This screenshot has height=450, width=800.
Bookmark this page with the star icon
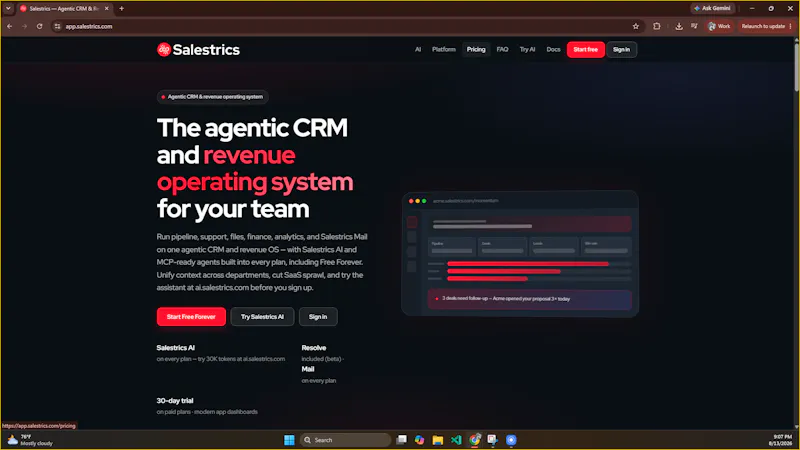636,27
